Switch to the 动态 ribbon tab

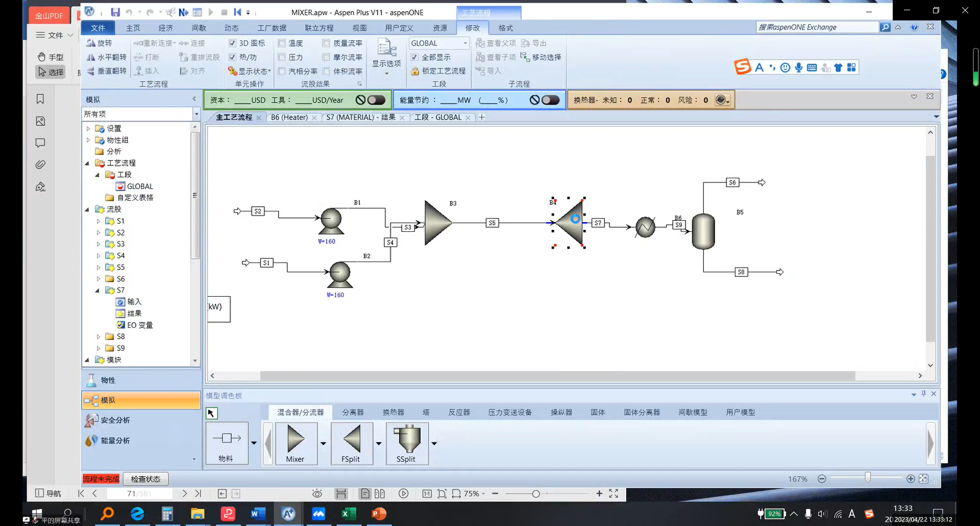(231, 28)
